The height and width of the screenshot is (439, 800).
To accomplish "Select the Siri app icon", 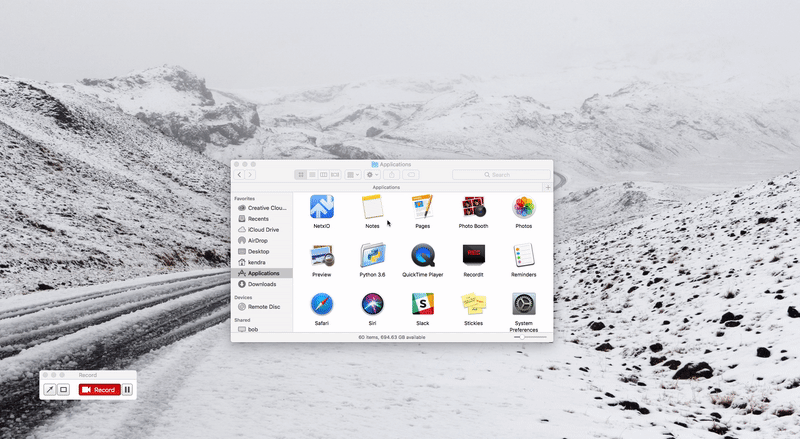I will pyautogui.click(x=372, y=304).
